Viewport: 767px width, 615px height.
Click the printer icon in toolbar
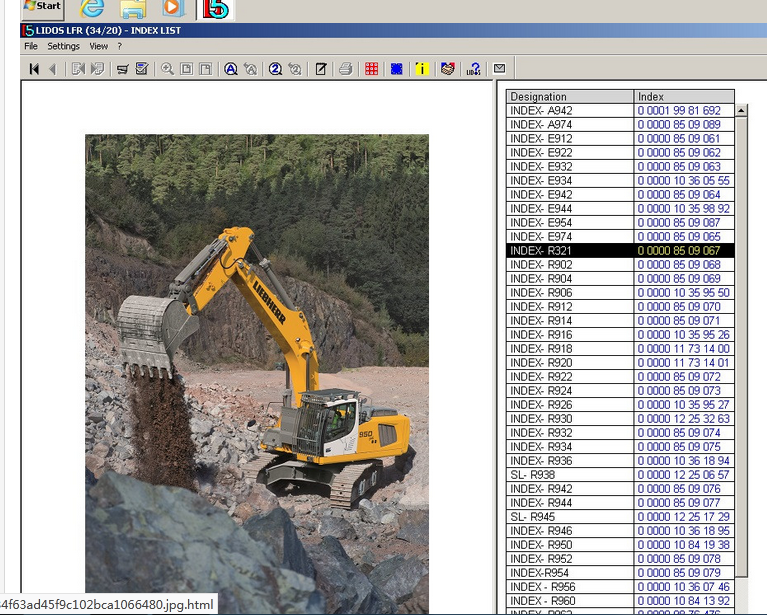[345, 69]
